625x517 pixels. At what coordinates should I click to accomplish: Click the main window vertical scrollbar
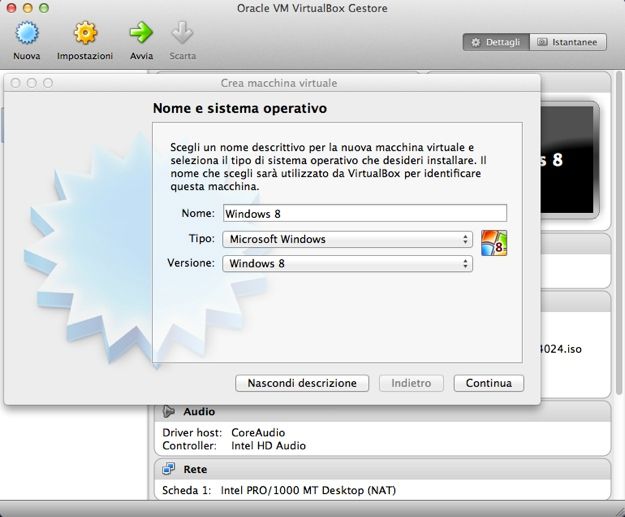point(619,233)
